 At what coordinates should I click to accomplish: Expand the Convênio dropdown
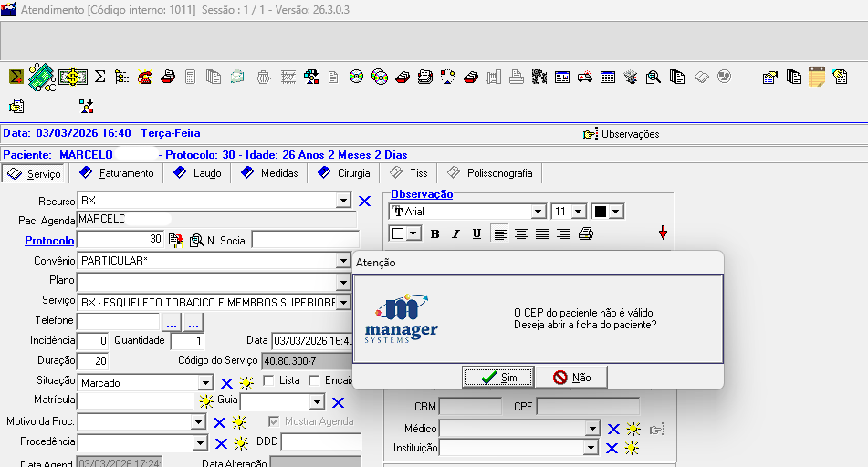[343, 261]
